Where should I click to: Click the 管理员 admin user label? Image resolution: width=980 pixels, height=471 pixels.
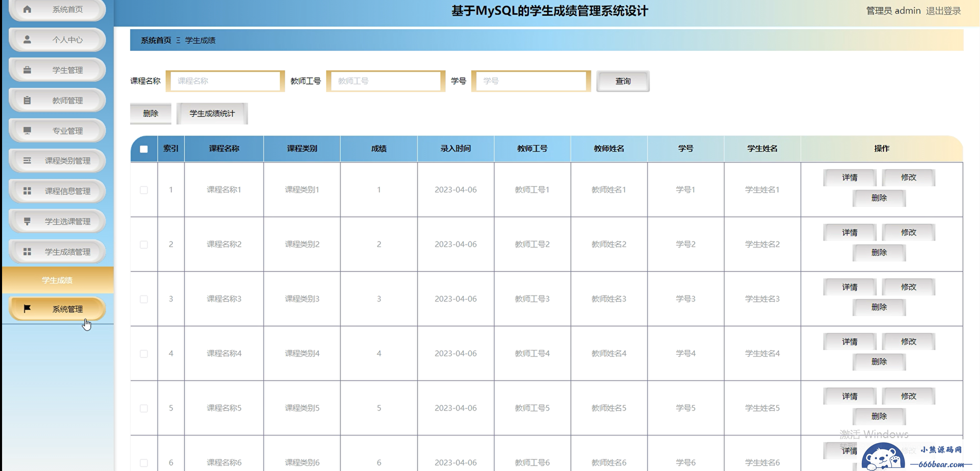pos(893,11)
